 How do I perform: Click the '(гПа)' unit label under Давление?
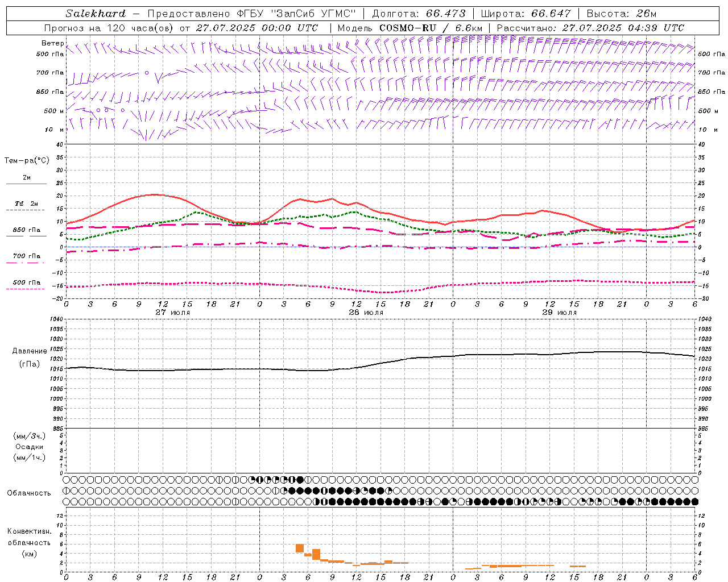click(30, 364)
